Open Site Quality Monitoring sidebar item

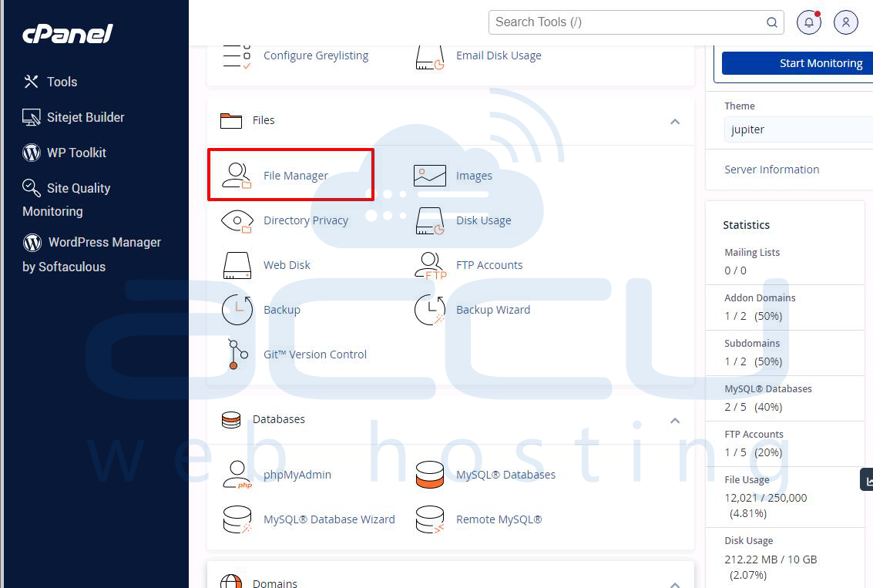click(x=66, y=200)
